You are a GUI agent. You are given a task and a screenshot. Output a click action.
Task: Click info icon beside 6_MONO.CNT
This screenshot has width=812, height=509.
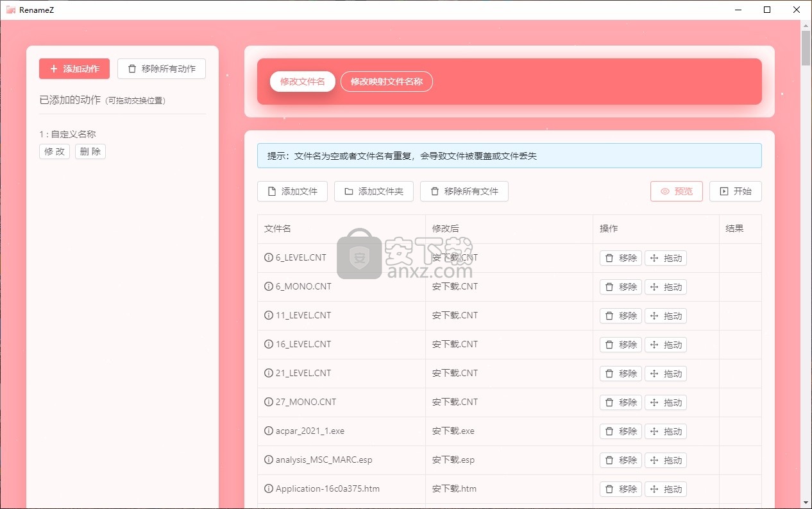pyautogui.click(x=269, y=286)
